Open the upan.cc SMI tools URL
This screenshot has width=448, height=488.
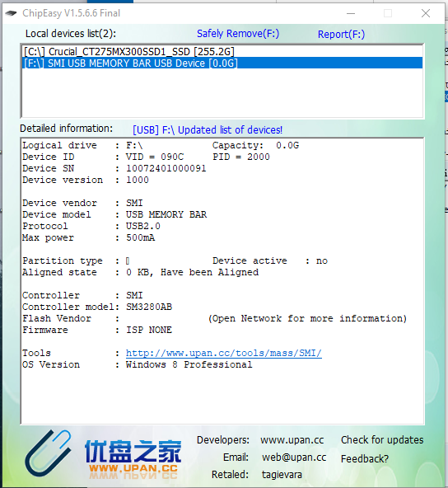[x=223, y=354]
